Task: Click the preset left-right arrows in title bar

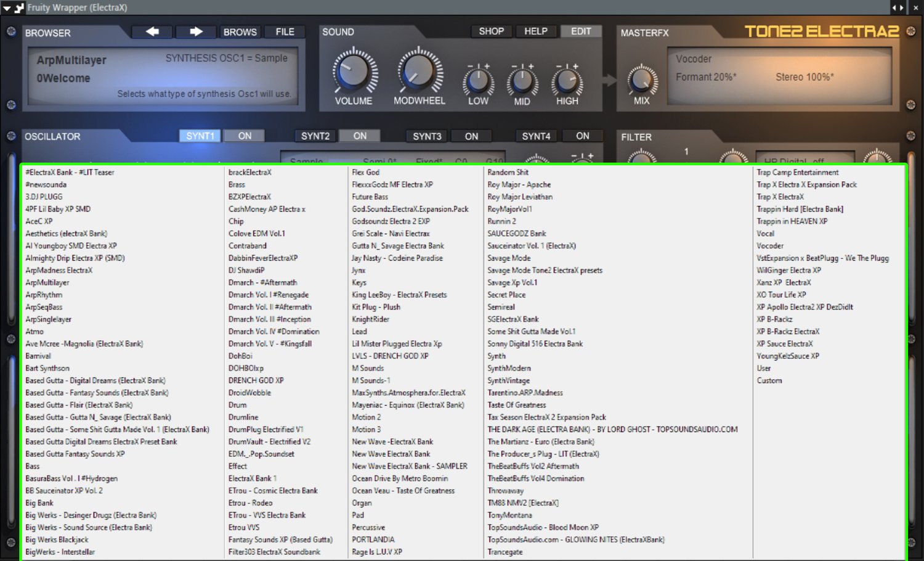Action: tap(898, 7)
